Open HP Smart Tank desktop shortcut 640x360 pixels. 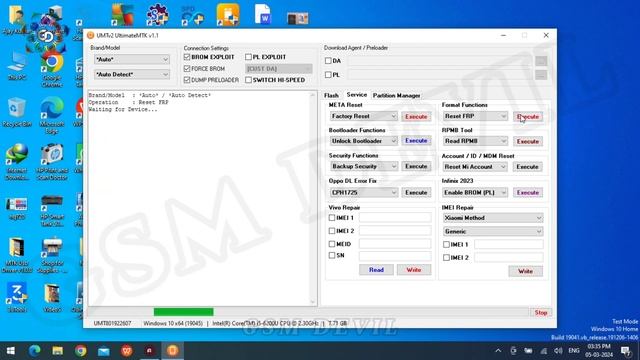[52, 211]
